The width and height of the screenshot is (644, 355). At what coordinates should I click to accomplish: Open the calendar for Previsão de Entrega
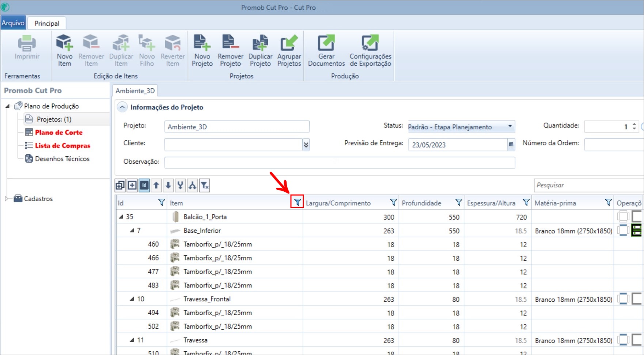[x=511, y=145]
